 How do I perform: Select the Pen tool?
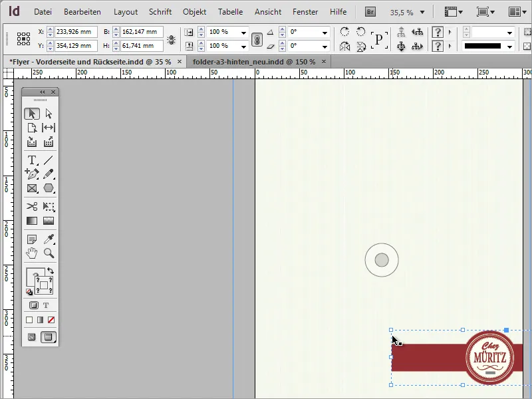click(31, 174)
